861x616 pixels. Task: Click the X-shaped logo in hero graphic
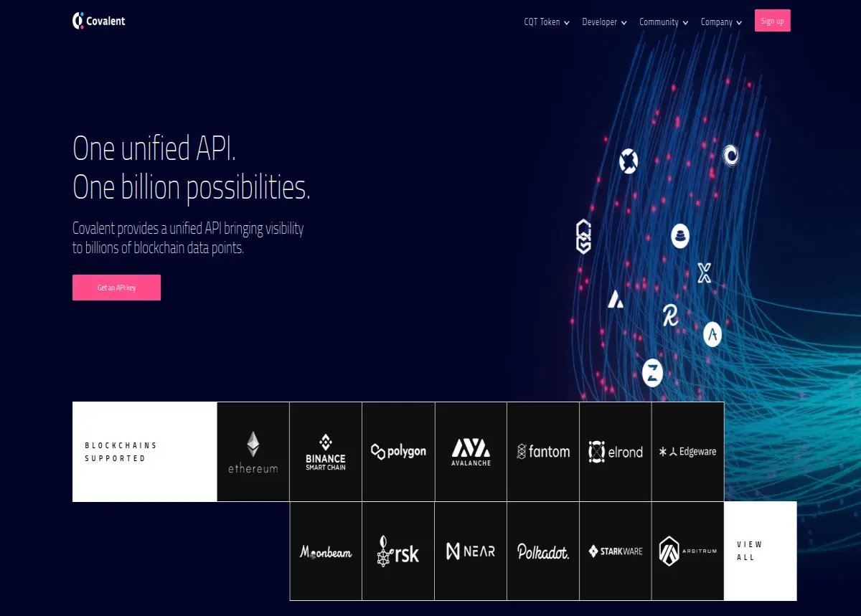705,273
